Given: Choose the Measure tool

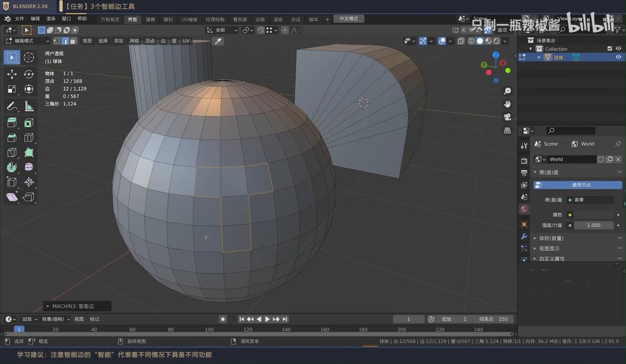Looking at the screenshot, I should 29,106.
